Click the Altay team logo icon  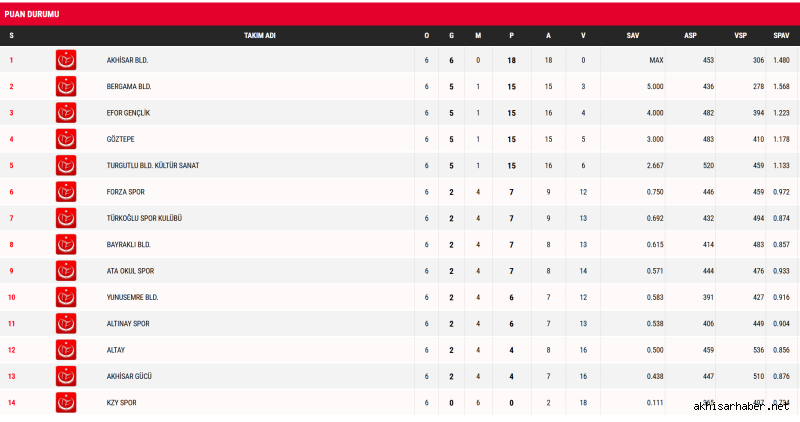(66, 350)
